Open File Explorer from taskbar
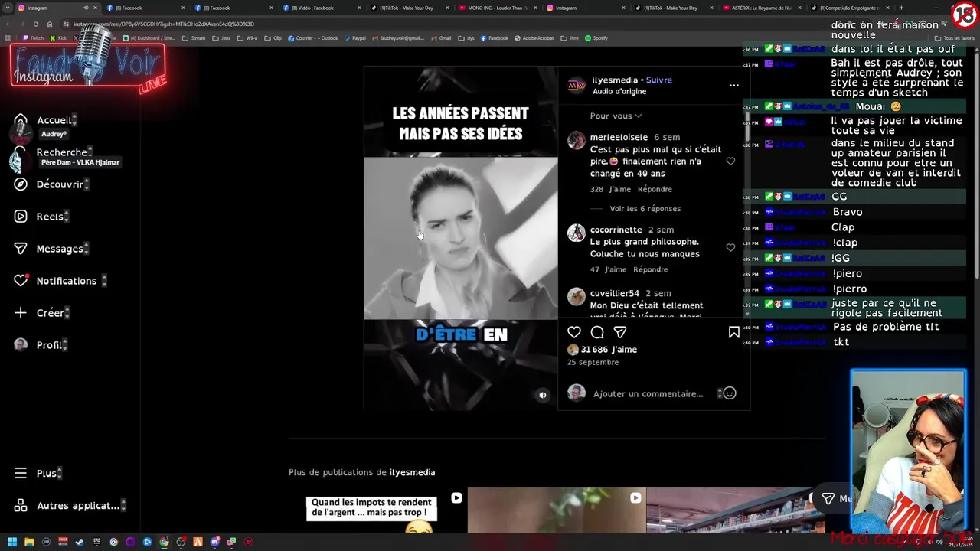The height and width of the screenshot is (551, 980). pos(29,542)
